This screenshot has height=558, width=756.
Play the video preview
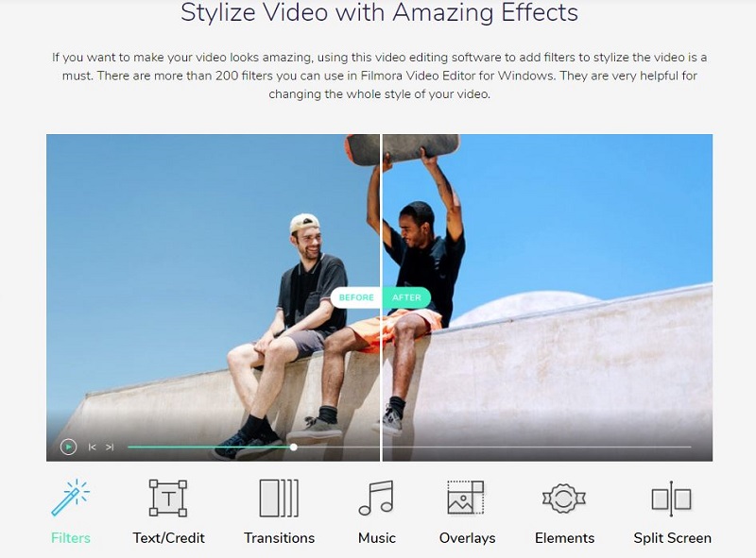68,447
